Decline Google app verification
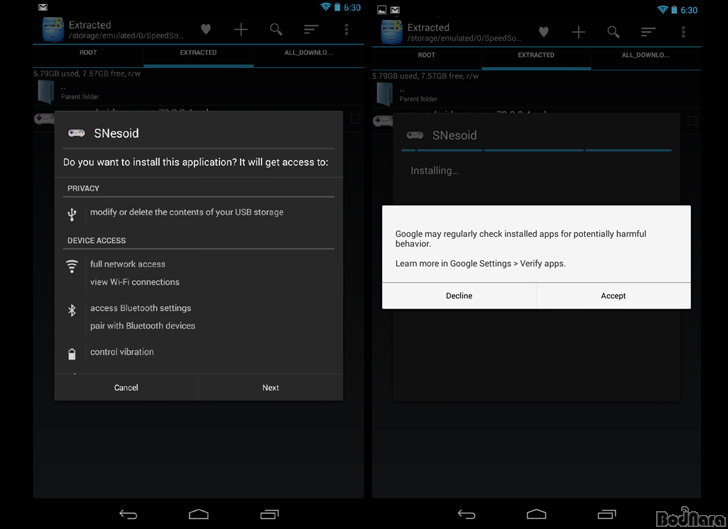The height and width of the screenshot is (529, 728). [x=459, y=295]
